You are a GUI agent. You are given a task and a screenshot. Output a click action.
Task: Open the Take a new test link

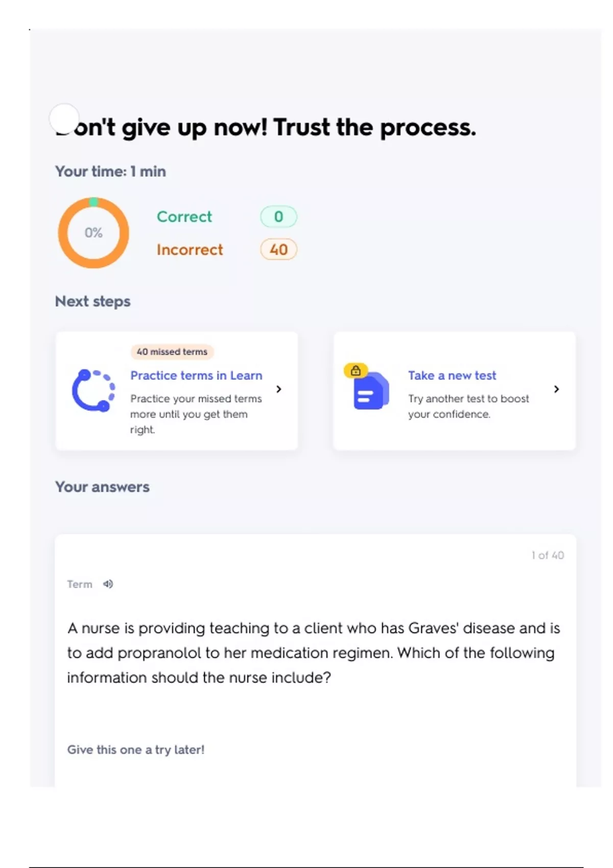tap(452, 375)
